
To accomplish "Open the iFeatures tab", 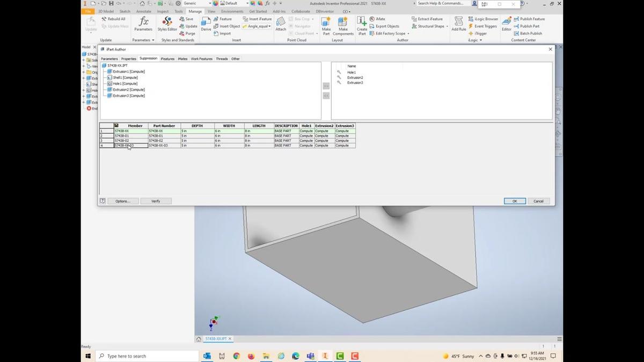I will click(168, 59).
